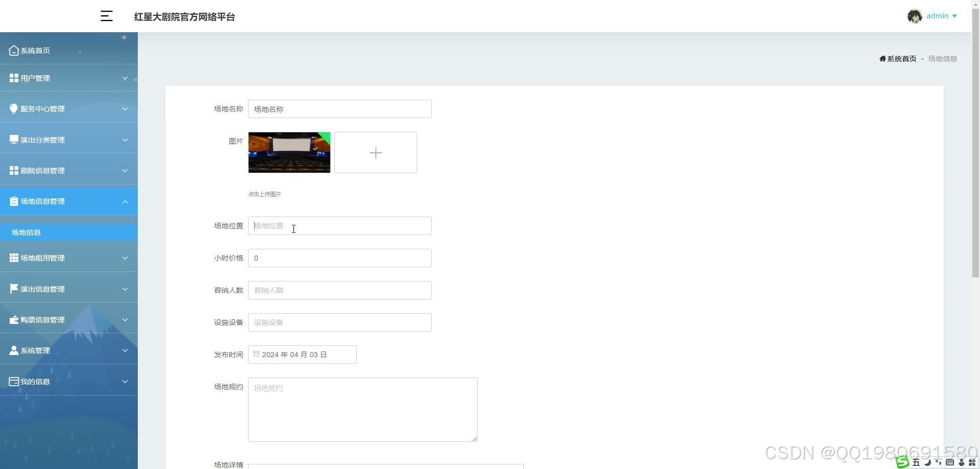The height and width of the screenshot is (469, 980).
Task: Click 系统首页 breadcrumb link
Action: [x=901, y=59]
